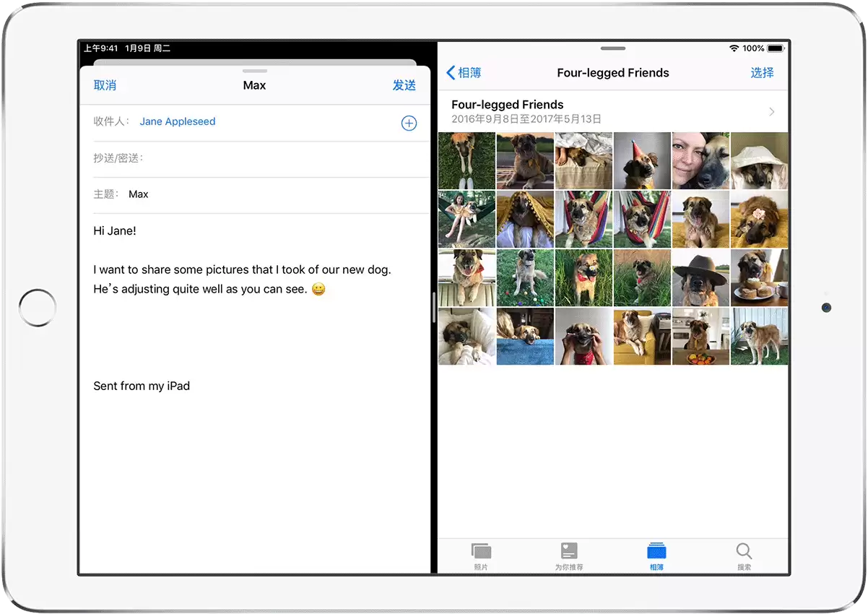Open the 搜索 tab
868x614 pixels.
tap(744, 557)
